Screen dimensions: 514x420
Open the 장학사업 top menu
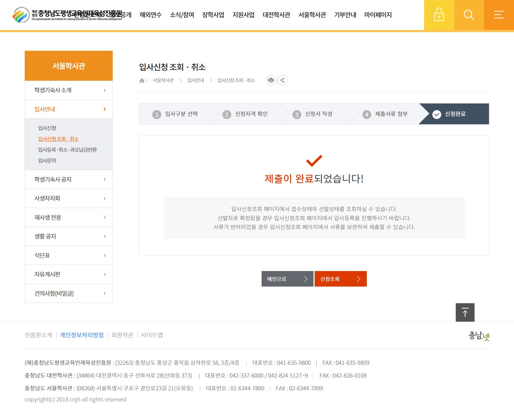213,15
